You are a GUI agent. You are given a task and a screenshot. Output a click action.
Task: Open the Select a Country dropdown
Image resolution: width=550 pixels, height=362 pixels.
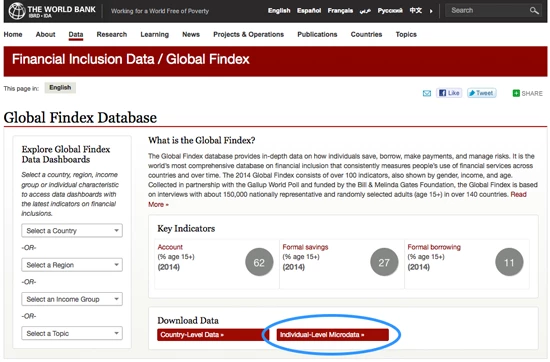72,230
